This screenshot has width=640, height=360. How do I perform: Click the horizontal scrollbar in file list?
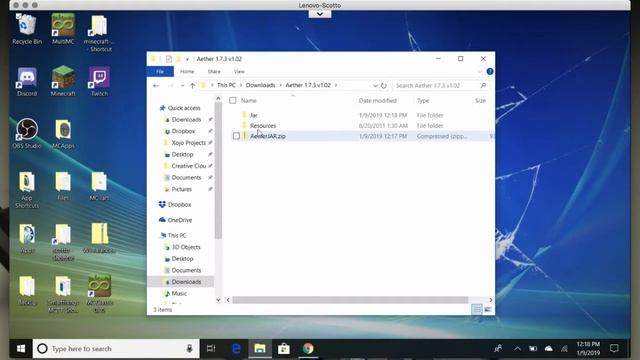click(350, 300)
